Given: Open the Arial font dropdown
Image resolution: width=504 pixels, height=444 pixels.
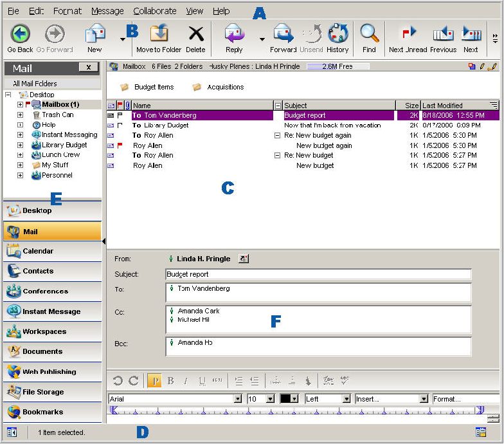Looking at the screenshot, I should (x=238, y=399).
